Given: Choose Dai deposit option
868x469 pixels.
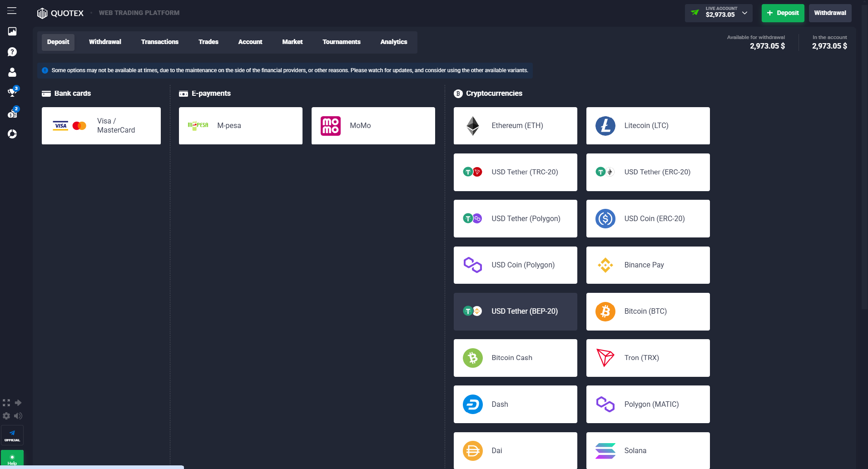Looking at the screenshot, I should click(516, 450).
